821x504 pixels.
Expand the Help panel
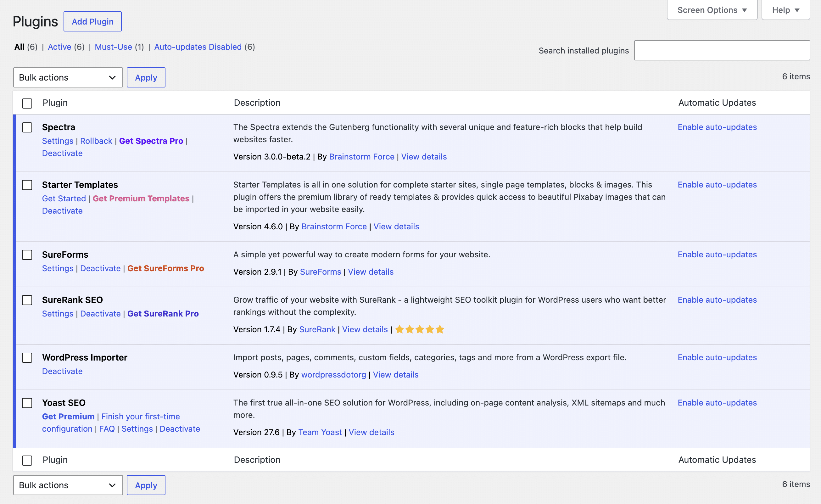tap(786, 10)
